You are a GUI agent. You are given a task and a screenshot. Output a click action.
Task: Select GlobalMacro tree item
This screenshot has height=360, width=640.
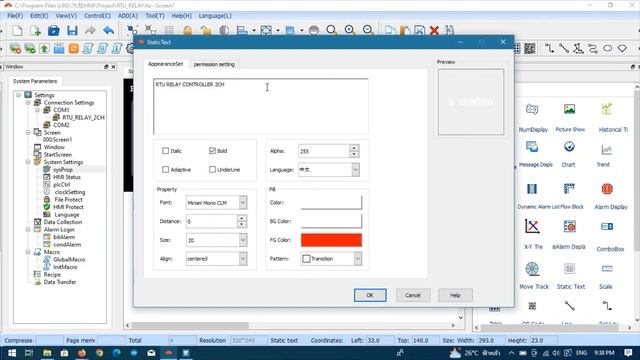pyautogui.click(x=69, y=260)
